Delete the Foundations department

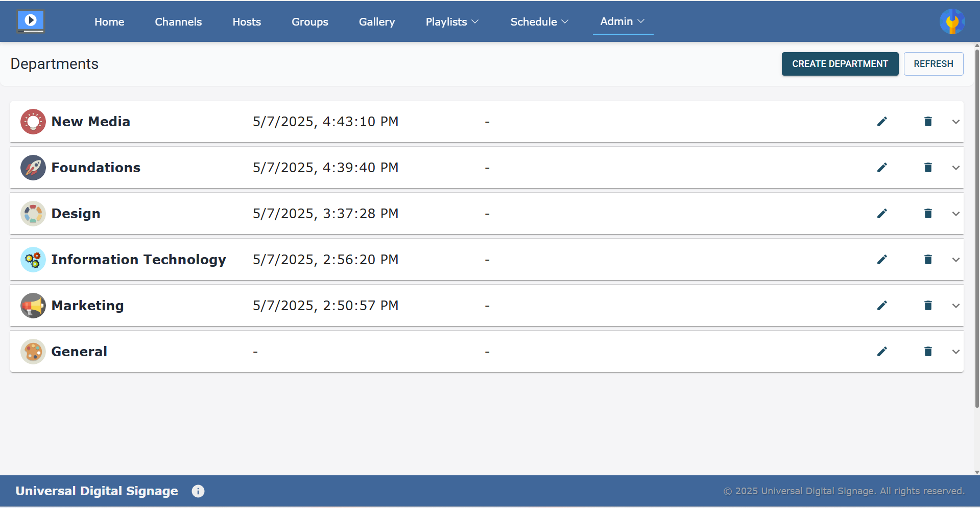(928, 168)
